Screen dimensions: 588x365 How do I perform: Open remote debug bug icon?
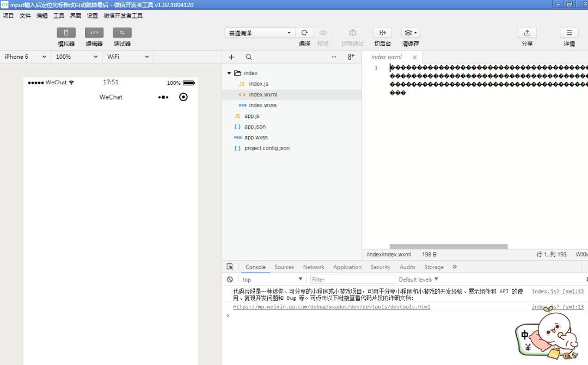(352, 33)
